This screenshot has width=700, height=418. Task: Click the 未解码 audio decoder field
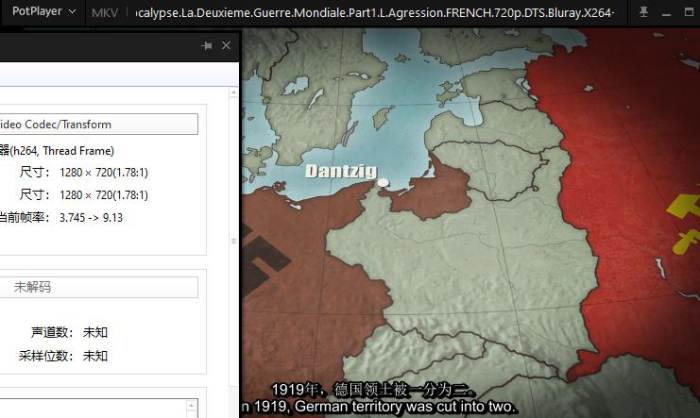click(x=98, y=287)
